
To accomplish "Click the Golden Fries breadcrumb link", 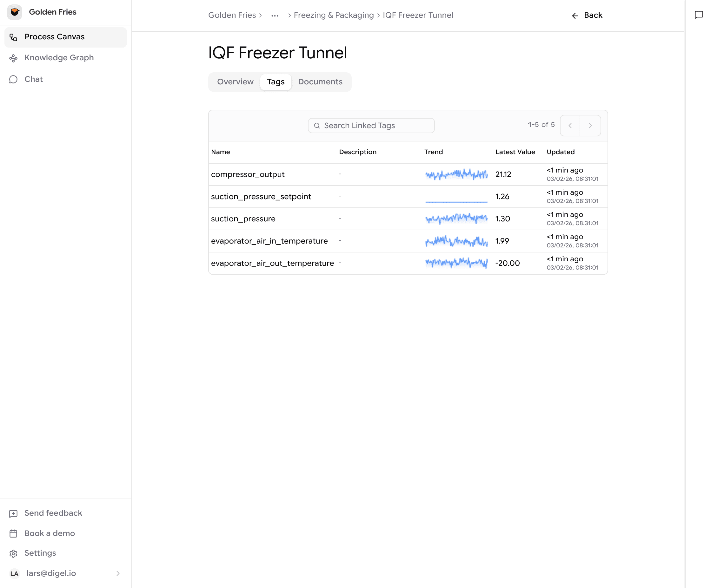I will tap(232, 15).
